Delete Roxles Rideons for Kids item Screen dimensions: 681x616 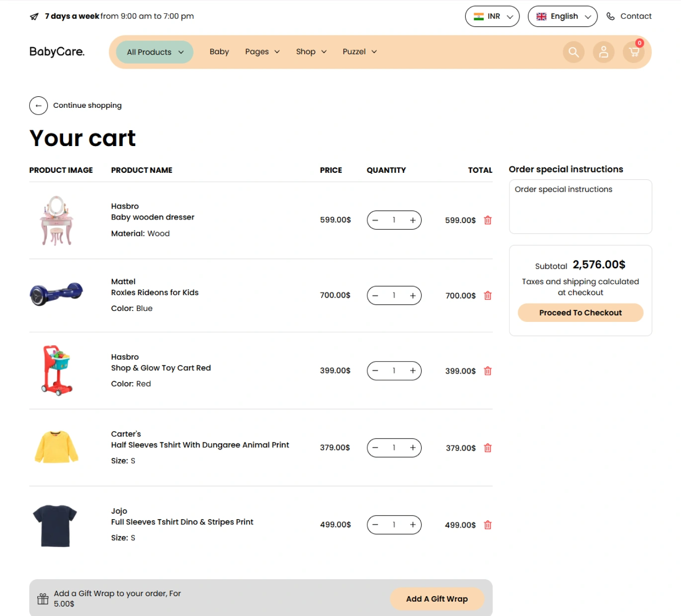pyautogui.click(x=488, y=296)
